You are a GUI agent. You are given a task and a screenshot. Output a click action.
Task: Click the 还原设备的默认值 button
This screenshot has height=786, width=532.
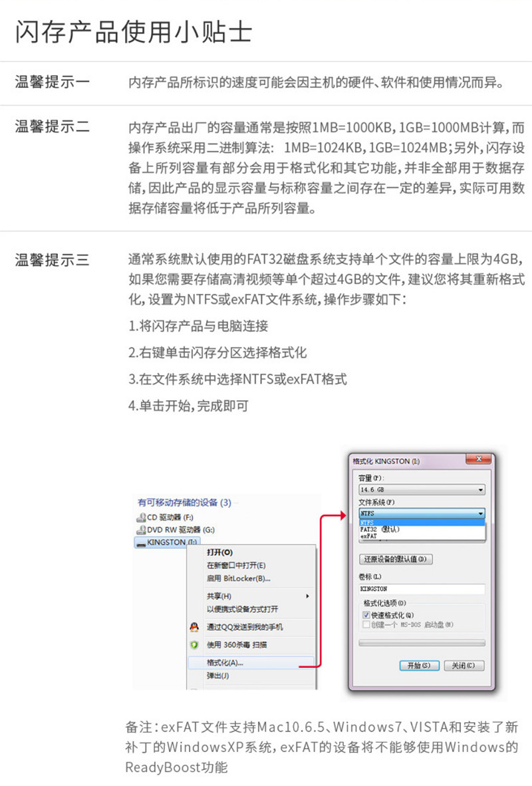396,559
